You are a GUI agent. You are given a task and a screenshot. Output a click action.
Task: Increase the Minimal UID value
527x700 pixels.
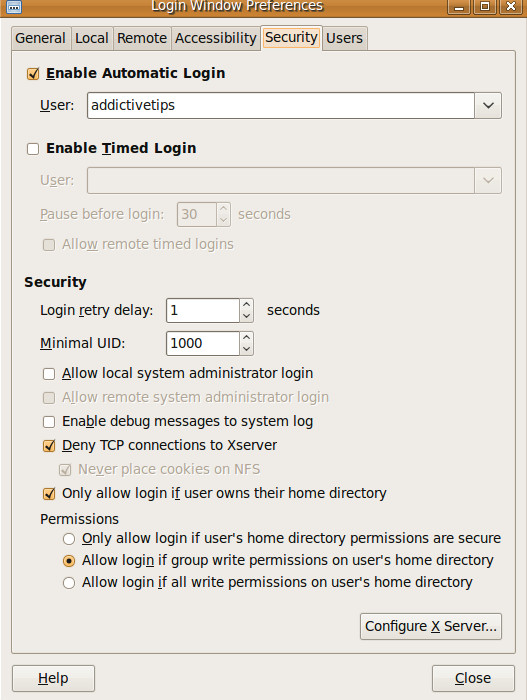pos(247,337)
